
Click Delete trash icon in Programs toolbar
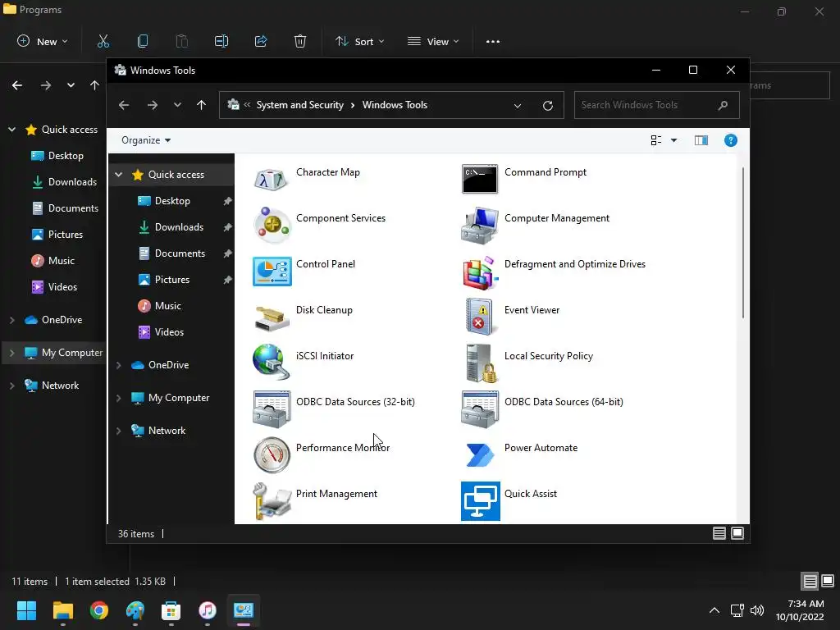(x=300, y=41)
